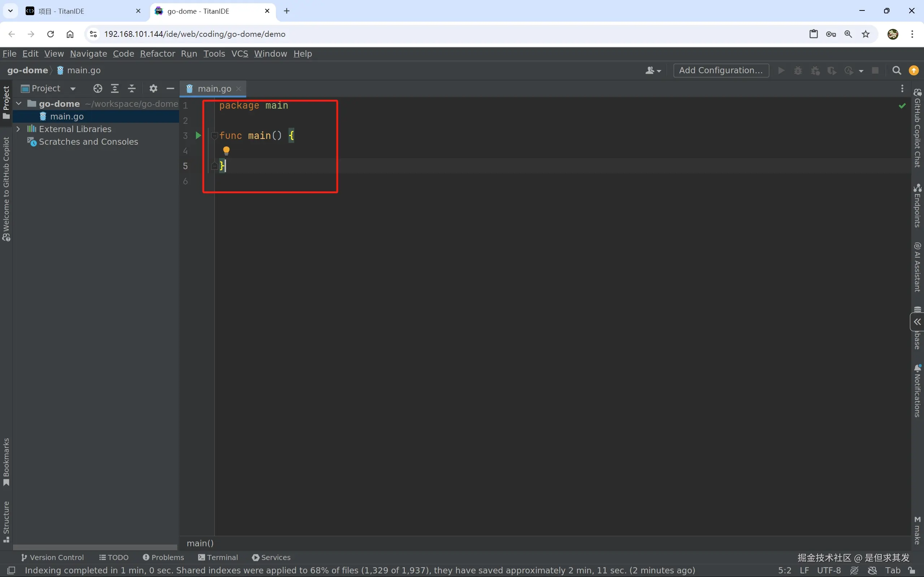Open Project panel gear options
The image size is (924, 577).
point(153,88)
